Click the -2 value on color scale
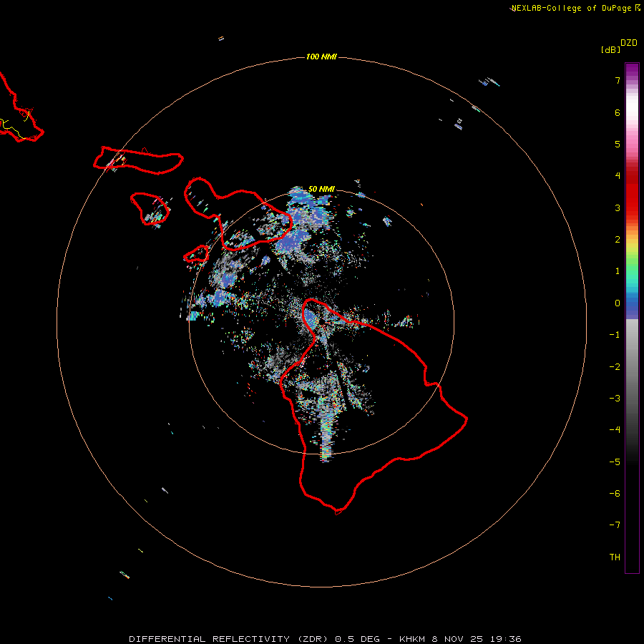The image size is (644, 644). tap(615, 367)
